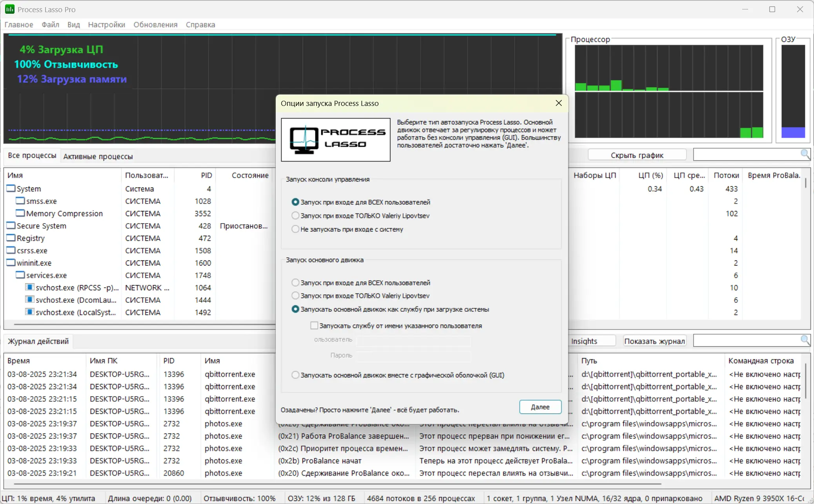Click the System process icon in list

pyautogui.click(x=11, y=189)
